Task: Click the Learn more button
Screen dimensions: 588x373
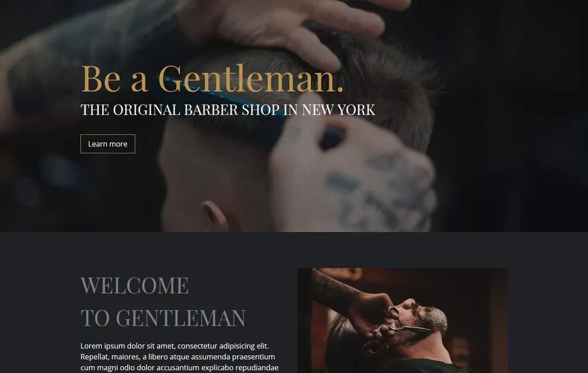Action: pyautogui.click(x=107, y=144)
